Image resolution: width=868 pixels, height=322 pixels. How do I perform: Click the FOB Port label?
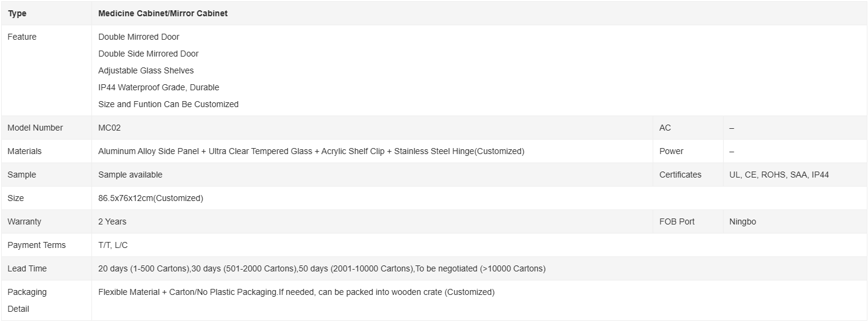(677, 221)
